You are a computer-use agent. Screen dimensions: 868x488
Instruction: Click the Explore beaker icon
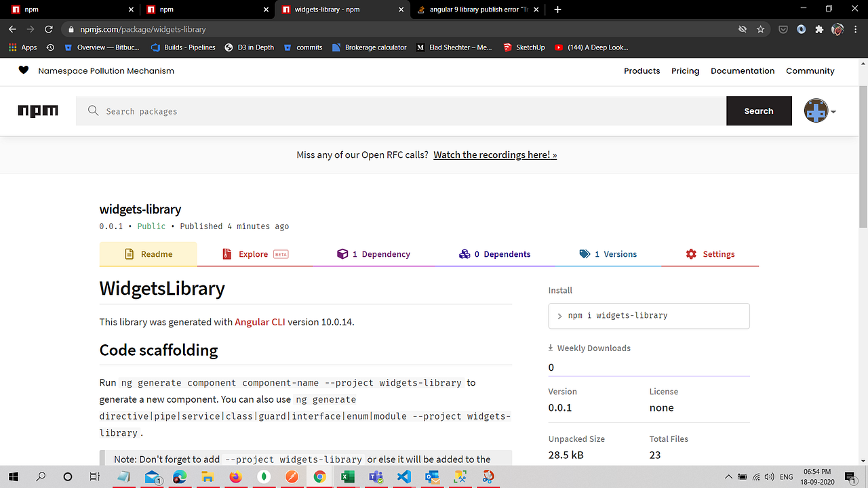227,253
